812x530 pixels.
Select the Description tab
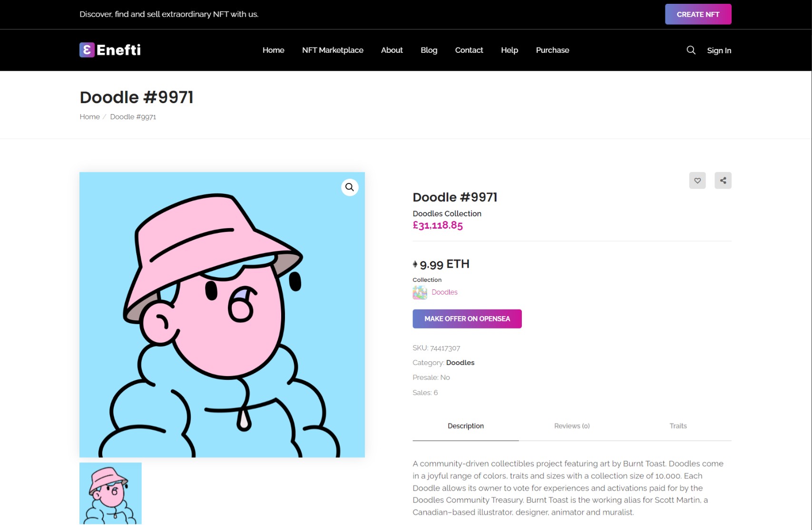[x=465, y=426]
